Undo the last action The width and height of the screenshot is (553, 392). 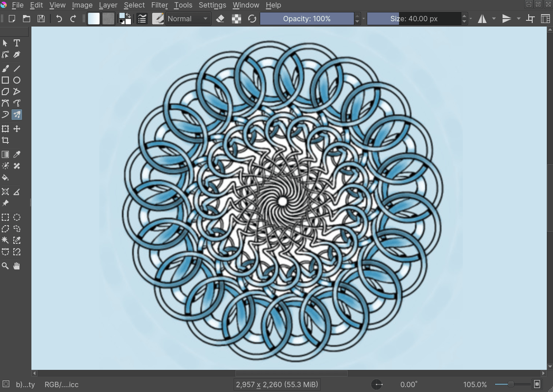pos(58,18)
